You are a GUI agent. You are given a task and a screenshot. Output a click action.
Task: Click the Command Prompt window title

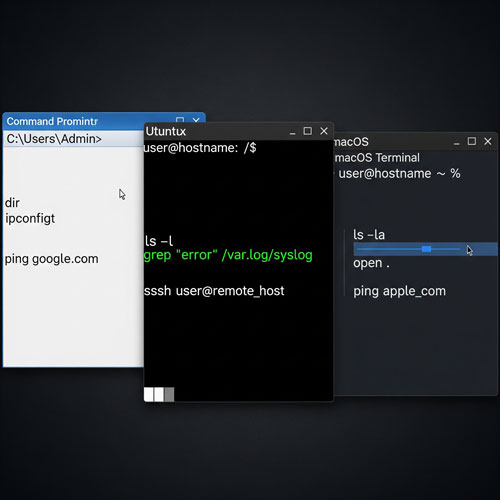pyautogui.click(x=52, y=121)
